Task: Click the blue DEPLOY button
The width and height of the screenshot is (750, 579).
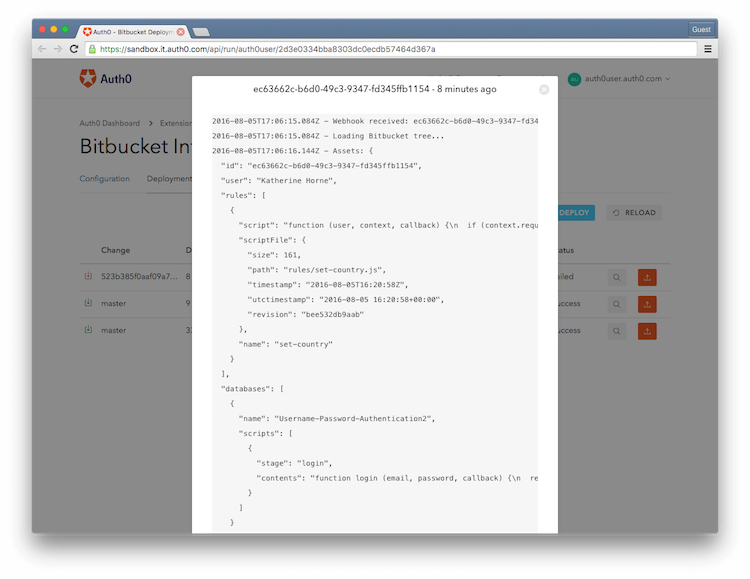Action: (x=575, y=213)
